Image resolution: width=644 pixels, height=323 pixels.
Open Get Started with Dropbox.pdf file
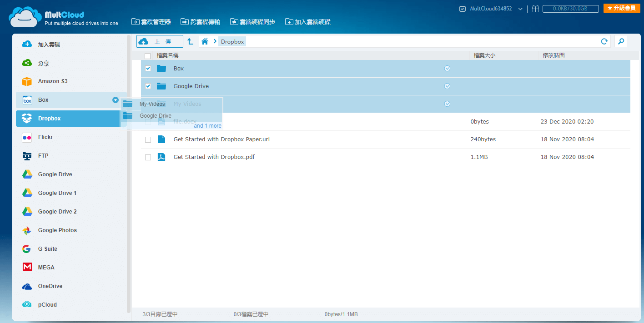[x=214, y=157]
